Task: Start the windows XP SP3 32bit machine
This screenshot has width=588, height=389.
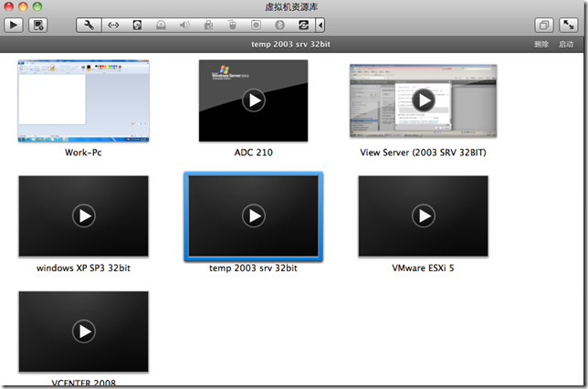Action: pyautogui.click(x=84, y=216)
